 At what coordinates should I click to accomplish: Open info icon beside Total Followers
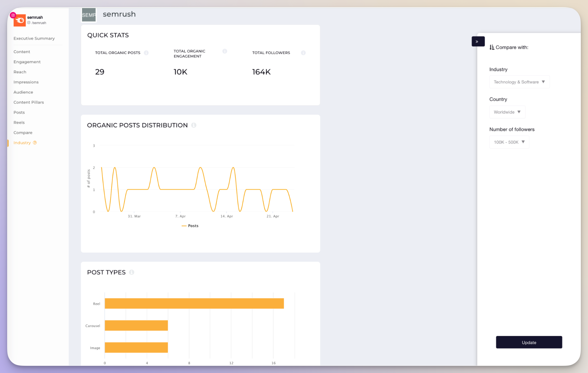coord(303,53)
